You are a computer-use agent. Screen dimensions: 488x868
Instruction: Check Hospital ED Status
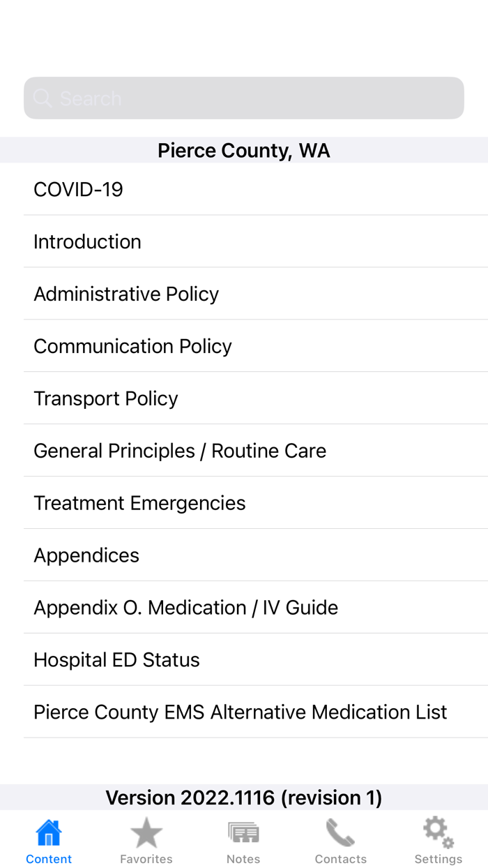244,659
